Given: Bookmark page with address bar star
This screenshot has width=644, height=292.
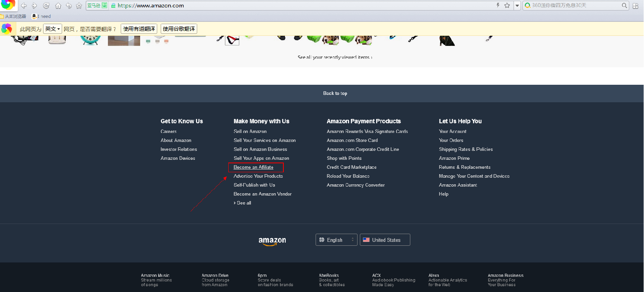Looking at the screenshot, I should (507, 5).
